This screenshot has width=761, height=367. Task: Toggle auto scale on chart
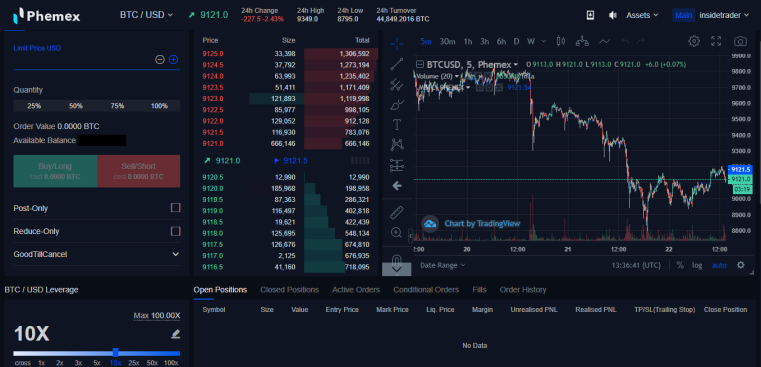point(719,265)
